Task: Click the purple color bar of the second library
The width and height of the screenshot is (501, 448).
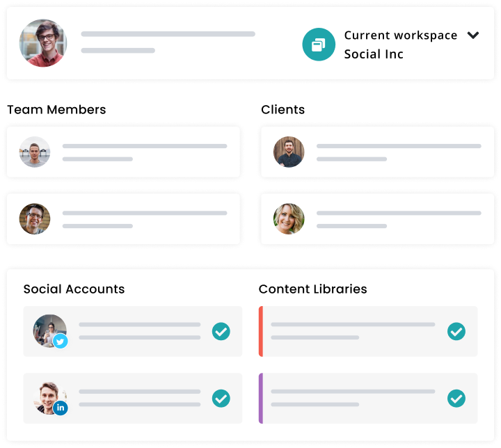Action: (x=261, y=399)
